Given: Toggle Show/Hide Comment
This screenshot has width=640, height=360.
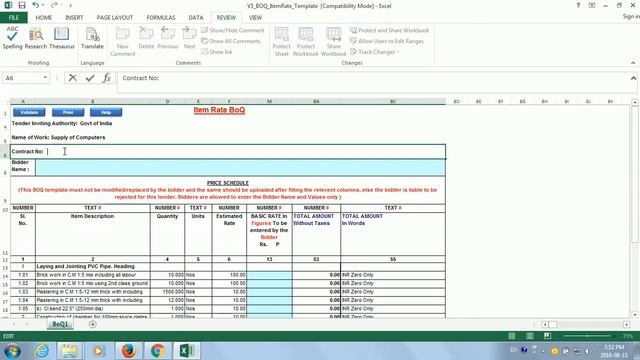Looking at the screenshot, I should click(x=233, y=30).
